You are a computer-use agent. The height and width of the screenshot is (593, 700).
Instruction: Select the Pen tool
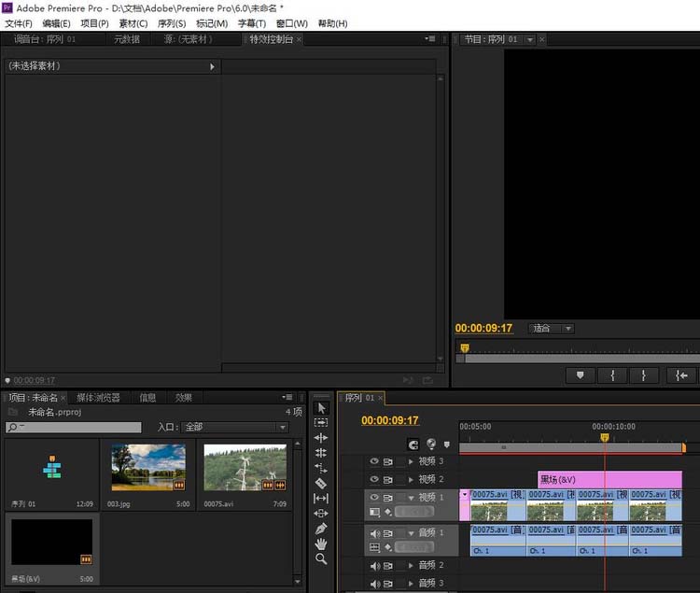(321, 529)
